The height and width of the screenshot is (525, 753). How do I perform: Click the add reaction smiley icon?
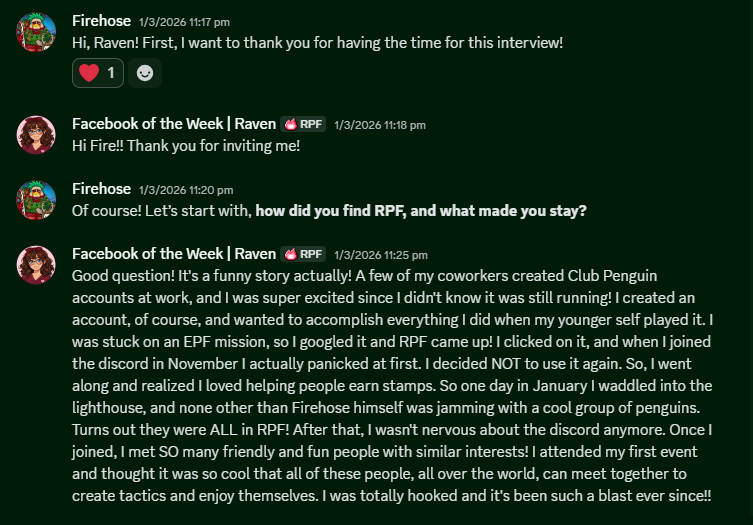click(145, 73)
